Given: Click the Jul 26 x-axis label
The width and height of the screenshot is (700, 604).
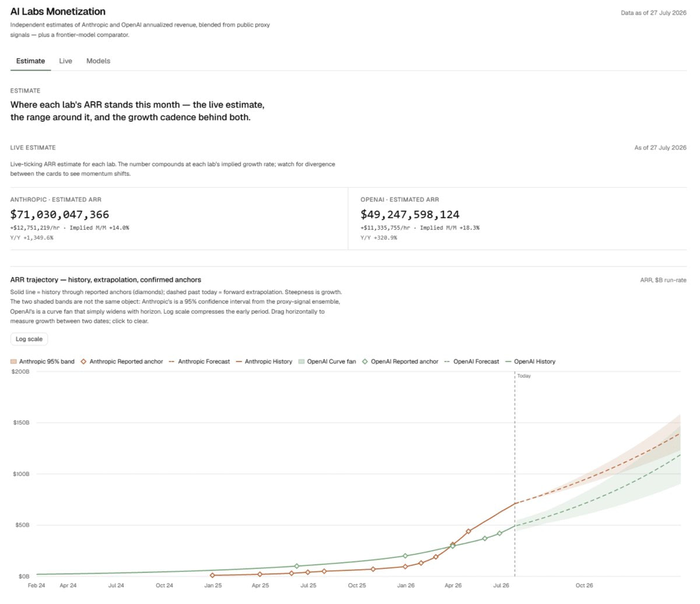Looking at the screenshot, I should tap(501, 585).
